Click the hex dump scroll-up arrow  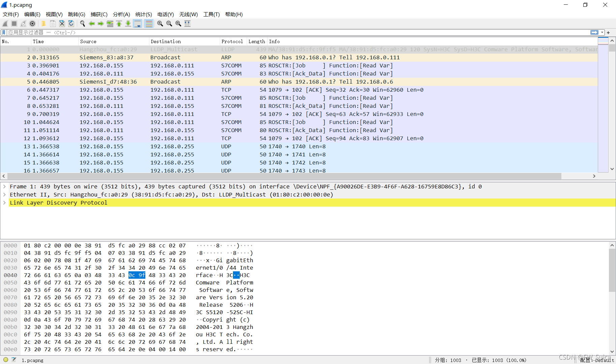[612, 245]
